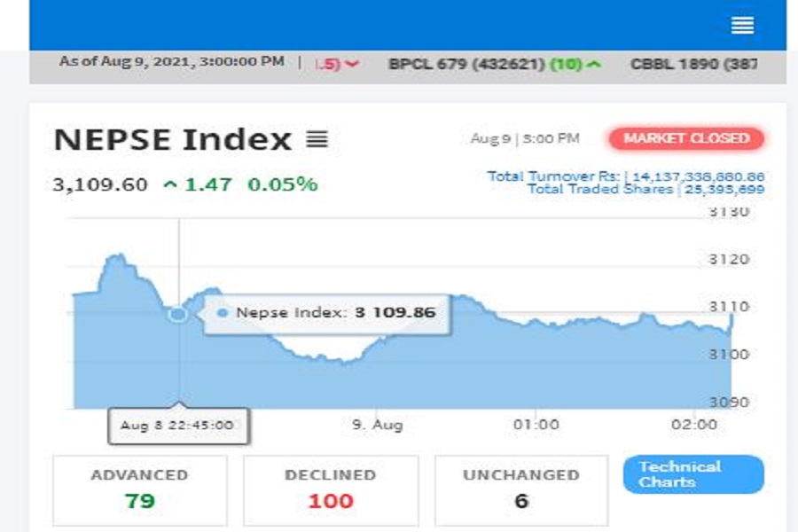Screen dimensions: 798x532
Task: Click the Technical Charts button
Action: [693, 474]
